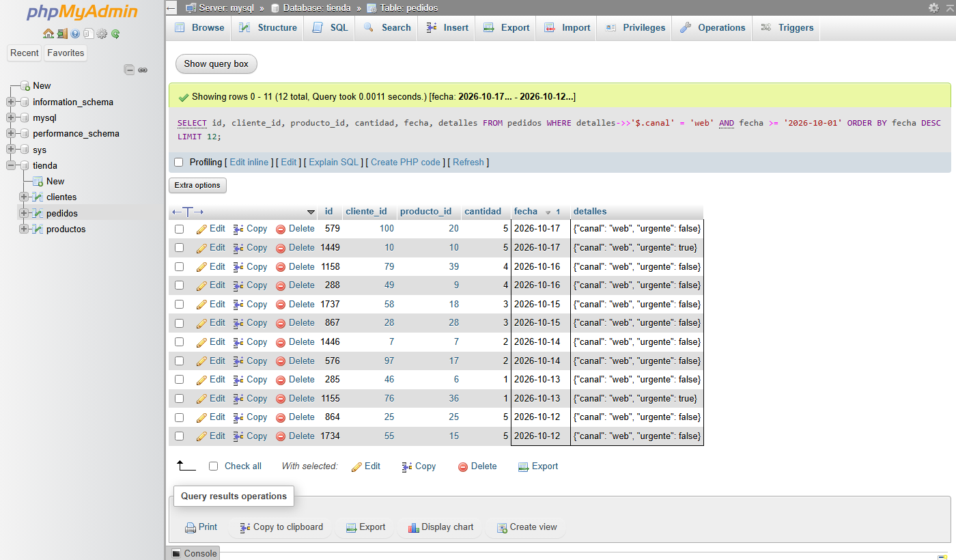Toggle the link-with-main-panel chain icon
The image size is (956, 560).
pos(143,70)
